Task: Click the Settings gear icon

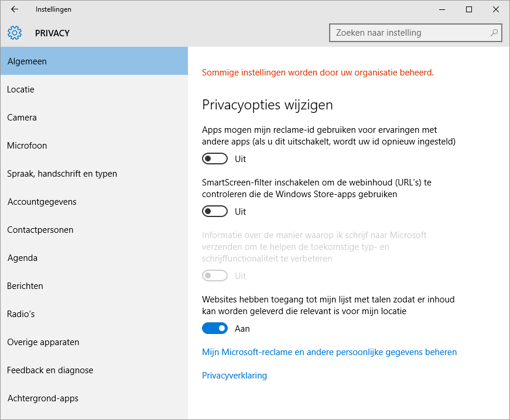Action: (14, 33)
